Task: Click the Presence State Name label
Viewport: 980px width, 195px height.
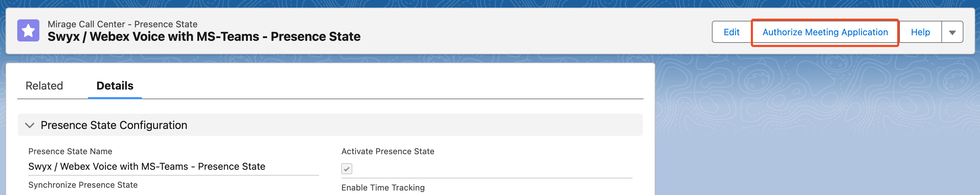Action: (x=70, y=151)
